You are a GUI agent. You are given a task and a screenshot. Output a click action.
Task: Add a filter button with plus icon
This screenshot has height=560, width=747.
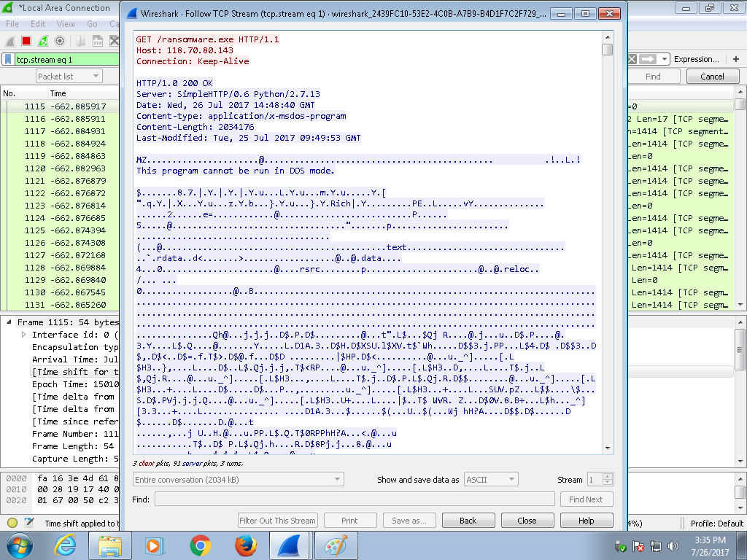(736, 59)
